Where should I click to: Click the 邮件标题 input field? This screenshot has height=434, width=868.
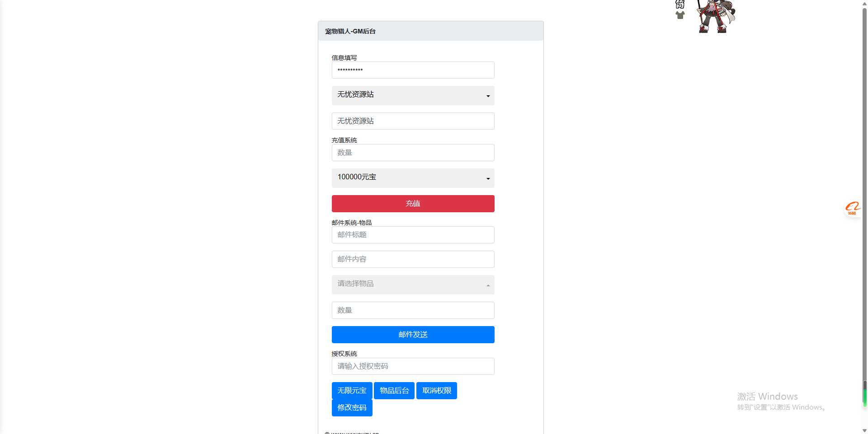[413, 235]
